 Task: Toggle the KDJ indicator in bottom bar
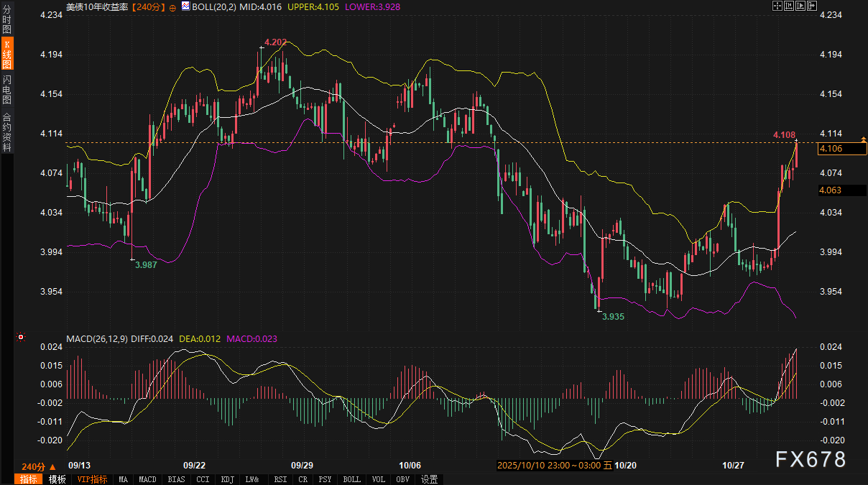coord(227,479)
